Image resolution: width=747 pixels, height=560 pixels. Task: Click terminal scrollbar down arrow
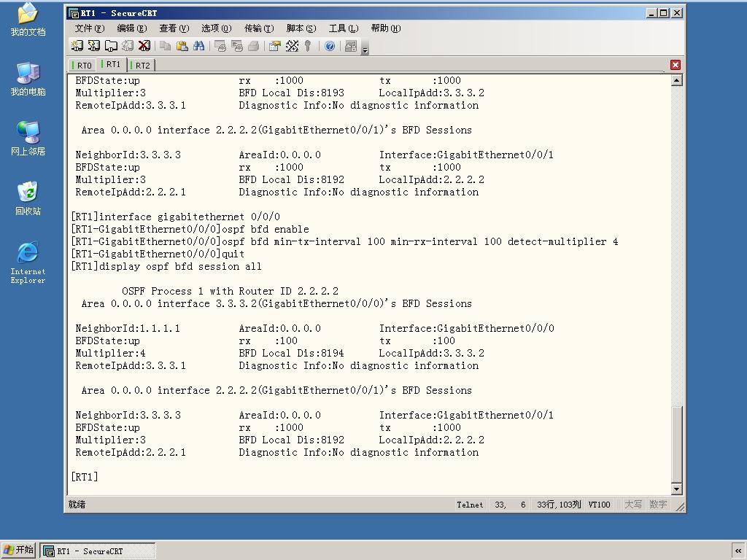676,489
